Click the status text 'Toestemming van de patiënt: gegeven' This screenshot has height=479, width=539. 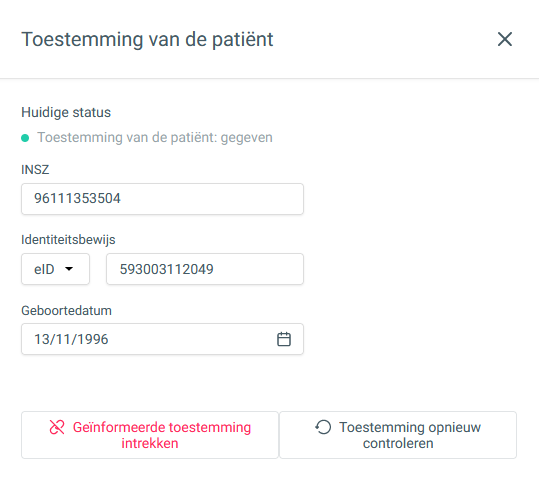point(155,138)
